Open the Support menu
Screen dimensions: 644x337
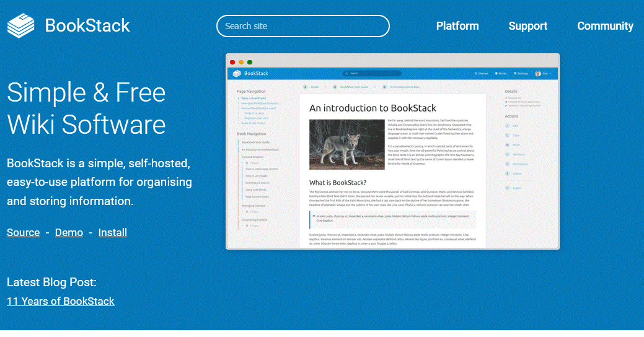coord(527,26)
